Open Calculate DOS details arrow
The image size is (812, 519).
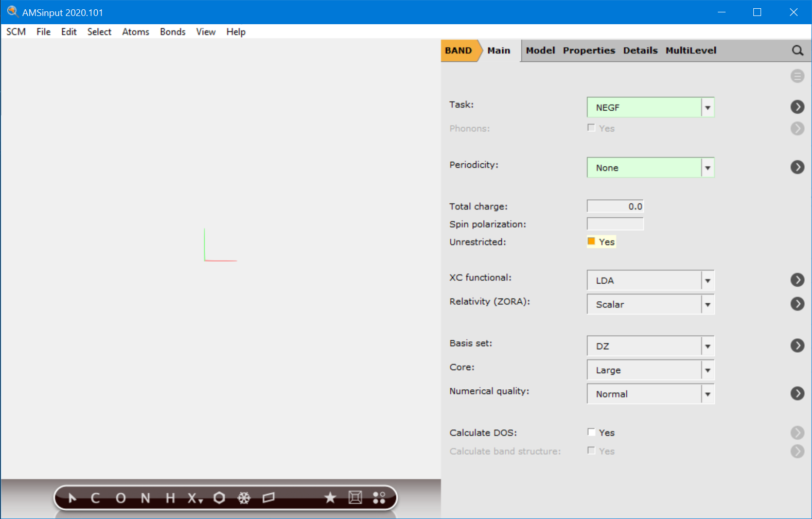[798, 432]
